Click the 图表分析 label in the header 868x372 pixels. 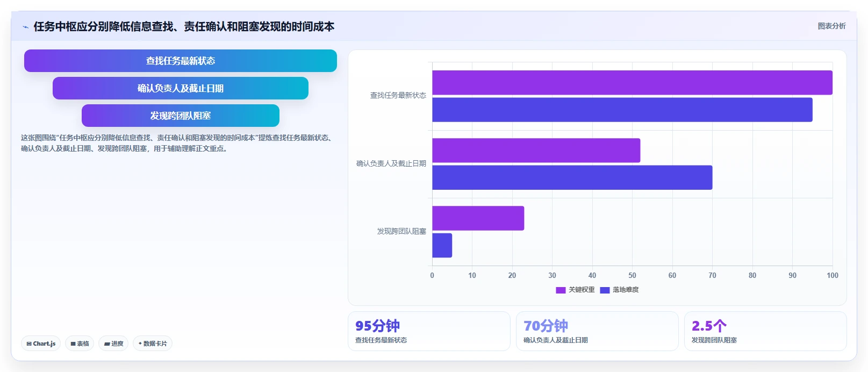(831, 26)
